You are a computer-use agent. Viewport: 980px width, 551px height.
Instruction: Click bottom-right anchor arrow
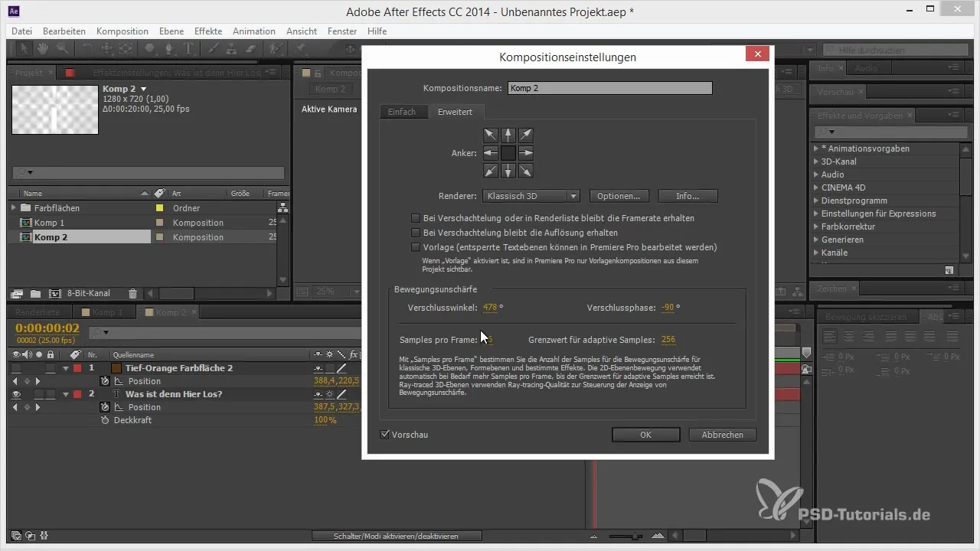[x=526, y=171]
